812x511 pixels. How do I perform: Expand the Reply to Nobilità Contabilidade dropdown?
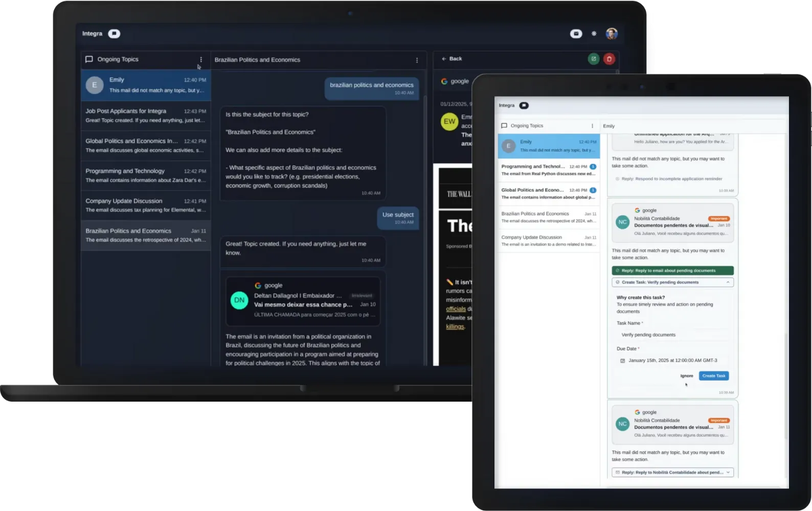pyautogui.click(x=728, y=472)
